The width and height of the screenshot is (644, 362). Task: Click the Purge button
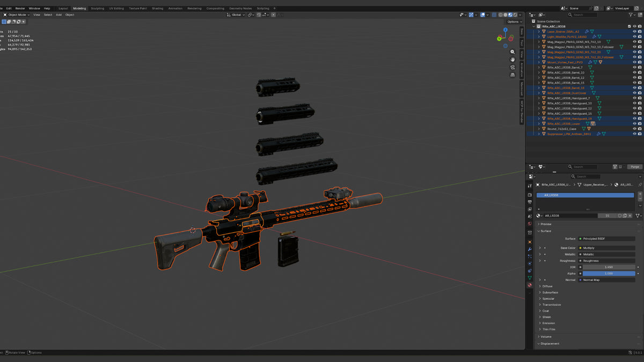(635, 167)
